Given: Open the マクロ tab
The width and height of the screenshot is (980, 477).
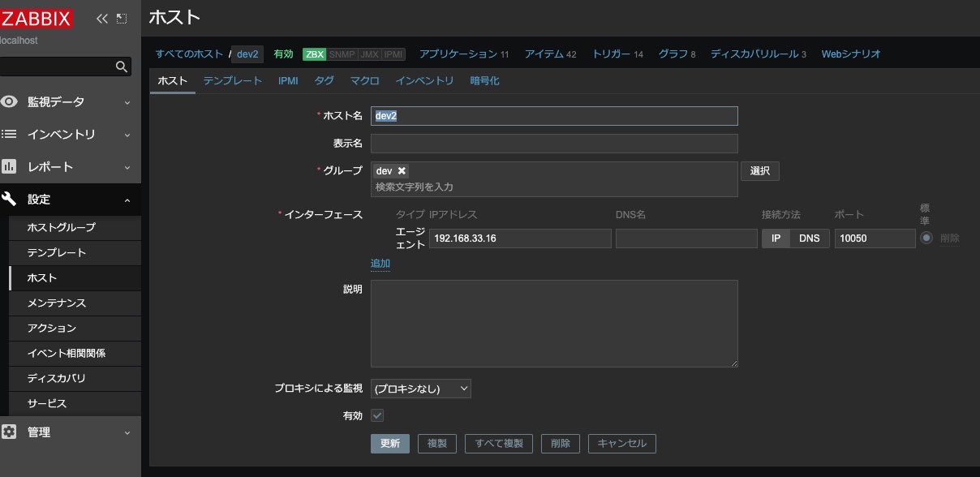Looking at the screenshot, I should 364,80.
